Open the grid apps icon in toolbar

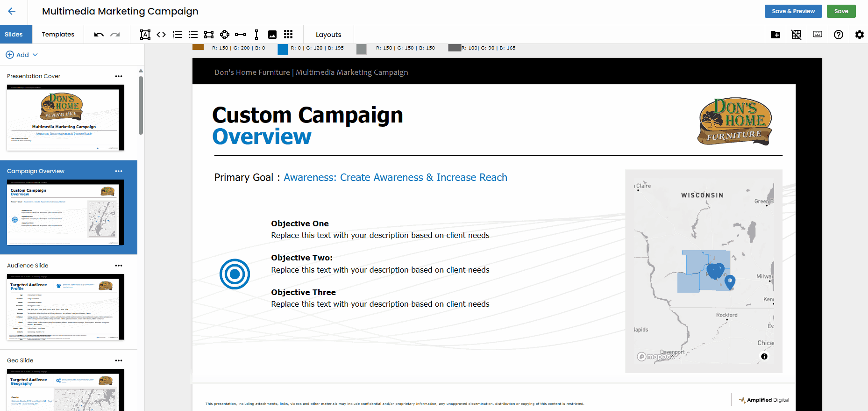pyautogui.click(x=288, y=35)
